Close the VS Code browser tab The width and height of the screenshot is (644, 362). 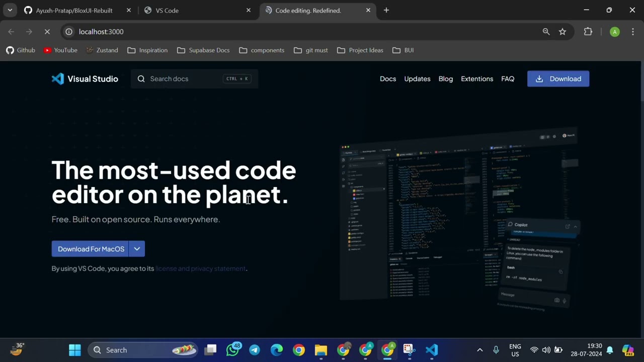pos(249,10)
